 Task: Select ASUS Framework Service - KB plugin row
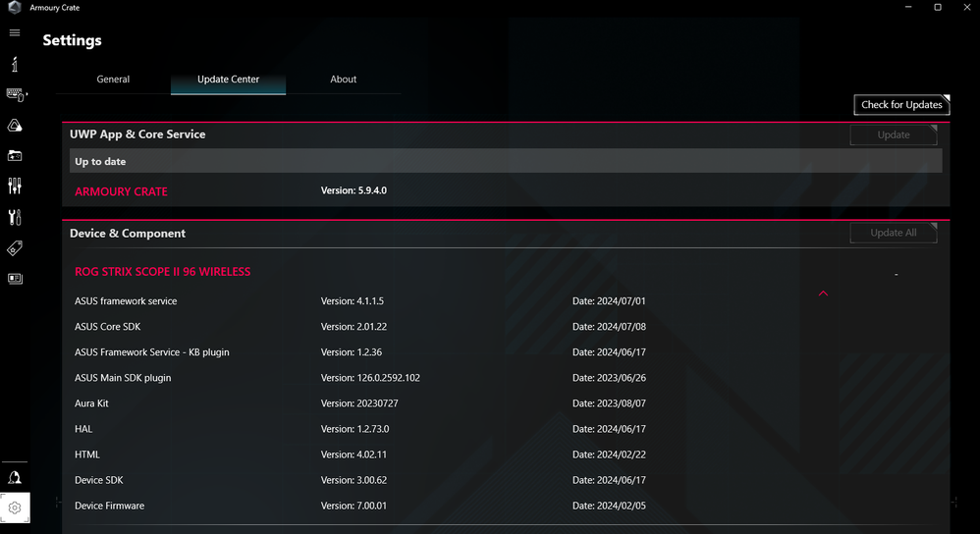pos(152,352)
